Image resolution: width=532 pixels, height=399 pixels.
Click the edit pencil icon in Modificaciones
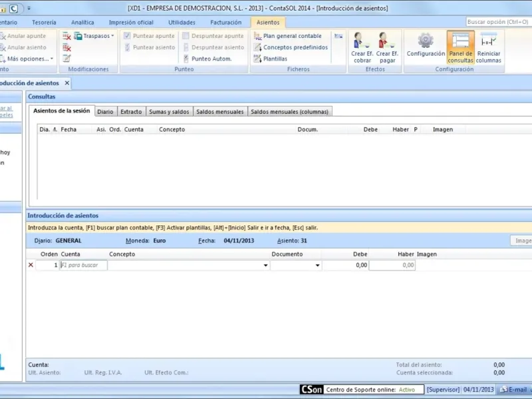click(66, 59)
